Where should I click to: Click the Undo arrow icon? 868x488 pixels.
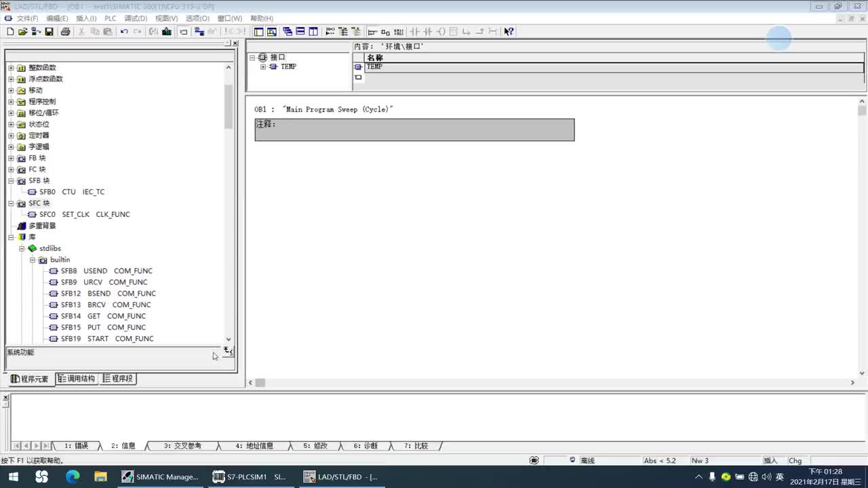point(124,31)
